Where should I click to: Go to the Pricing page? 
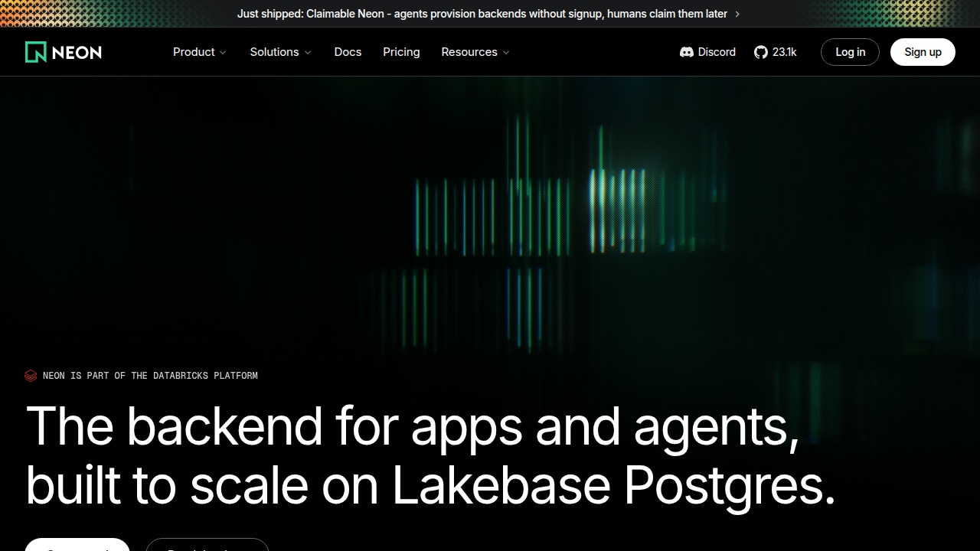[x=401, y=52]
